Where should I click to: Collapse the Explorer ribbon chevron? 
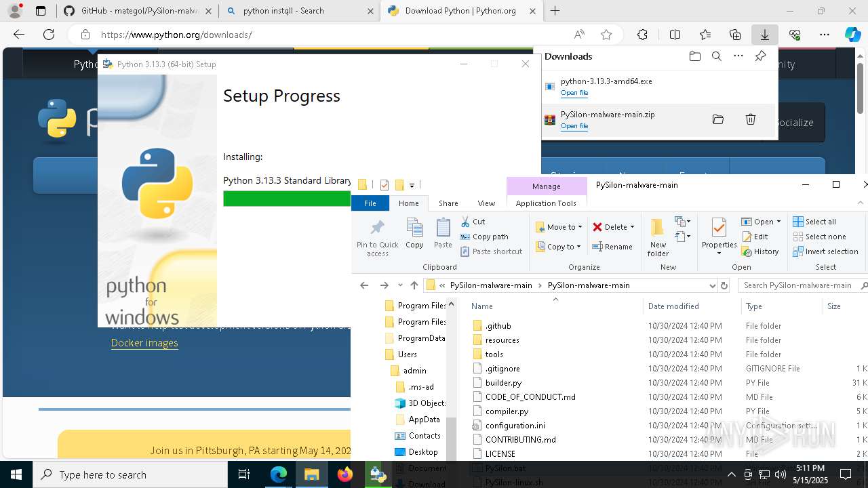862,203
